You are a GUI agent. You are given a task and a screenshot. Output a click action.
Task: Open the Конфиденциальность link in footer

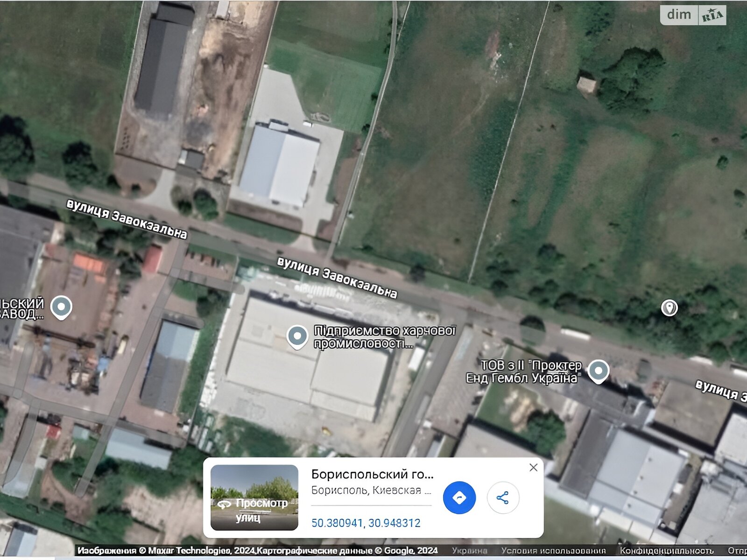coord(666,551)
